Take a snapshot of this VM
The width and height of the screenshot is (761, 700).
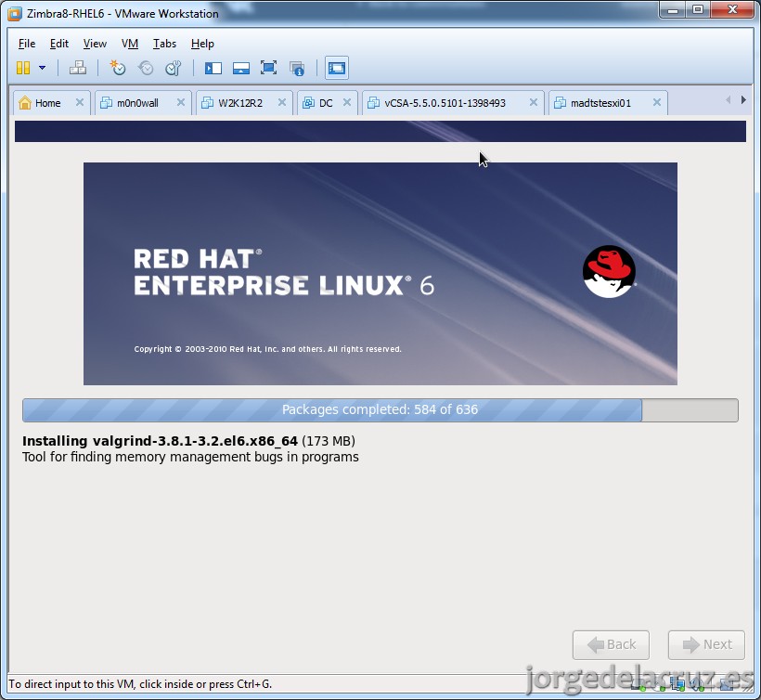click(118, 68)
